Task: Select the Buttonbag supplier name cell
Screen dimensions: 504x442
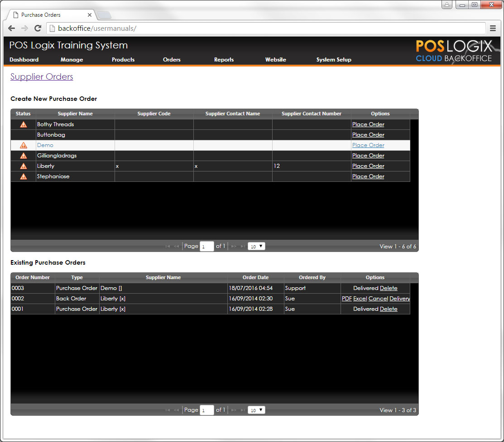Action: point(75,135)
